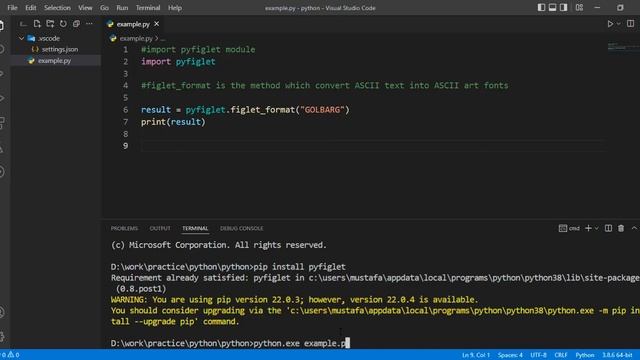
Task: Click example.py in the breadcrumb bar
Action: [x=136, y=38]
